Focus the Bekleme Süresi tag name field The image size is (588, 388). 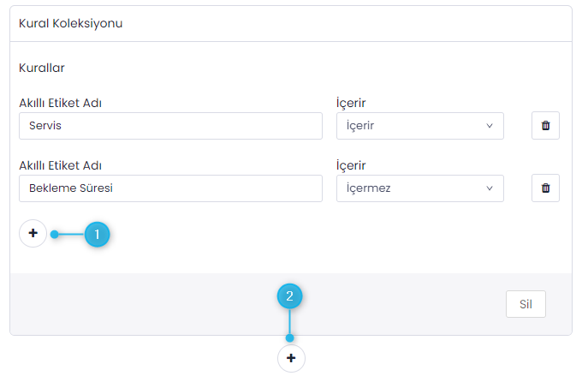pyautogui.click(x=170, y=188)
